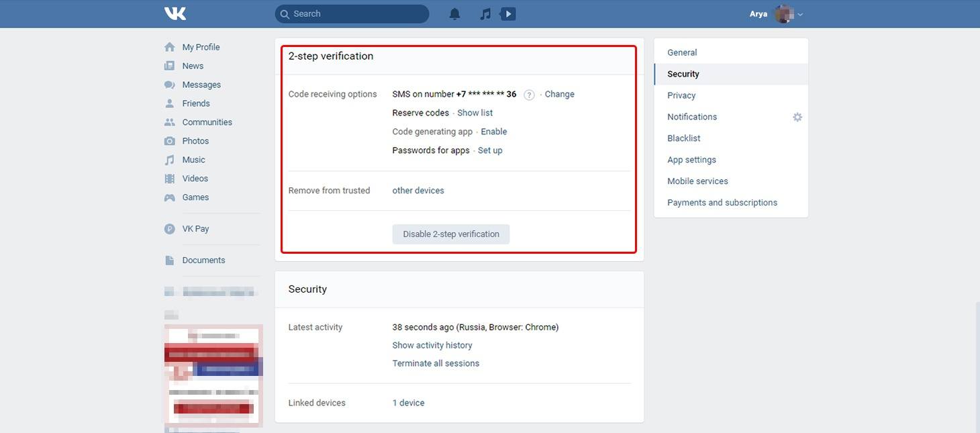Open Arya's profile avatar
The height and width of the screenshot is (433, 980).
coord(783,13)
